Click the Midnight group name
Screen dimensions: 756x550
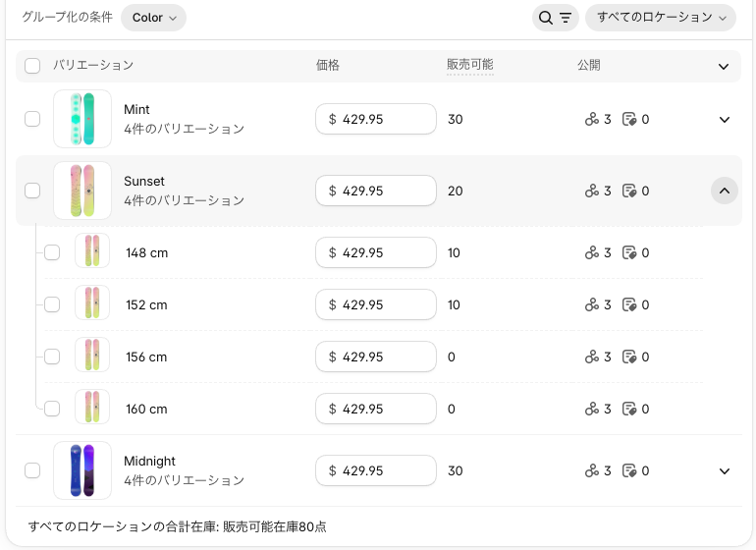pyautogui.click(x=149, y=462)
